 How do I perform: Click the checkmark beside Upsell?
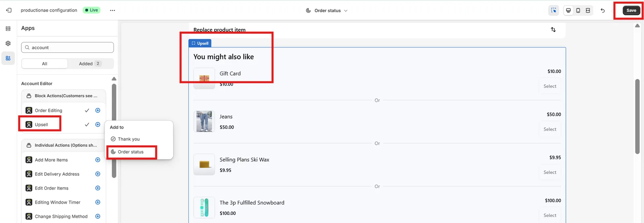point(87,125)
